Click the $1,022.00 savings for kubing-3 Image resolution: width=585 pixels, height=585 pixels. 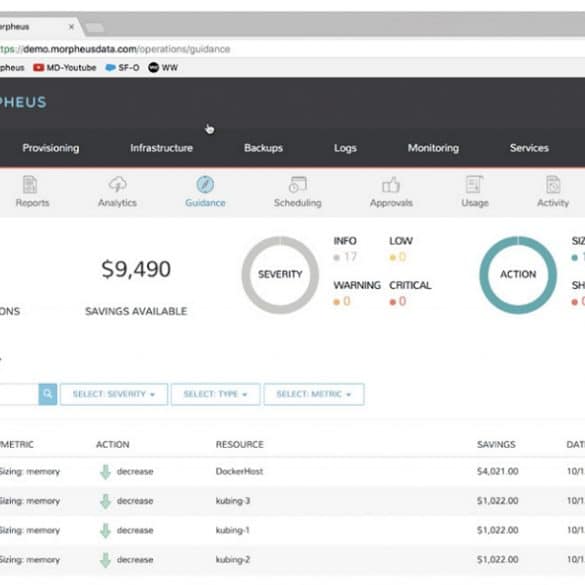pyautogui.click(x=498, y=501)
